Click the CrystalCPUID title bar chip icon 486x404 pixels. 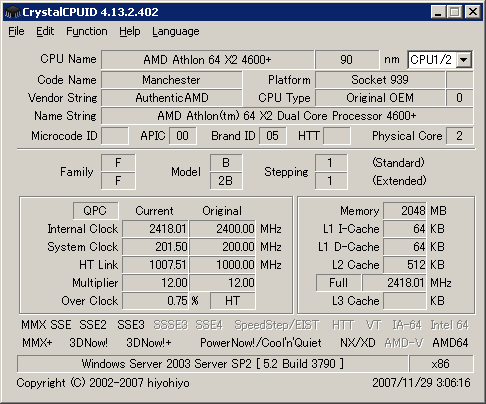coord(13,12)
